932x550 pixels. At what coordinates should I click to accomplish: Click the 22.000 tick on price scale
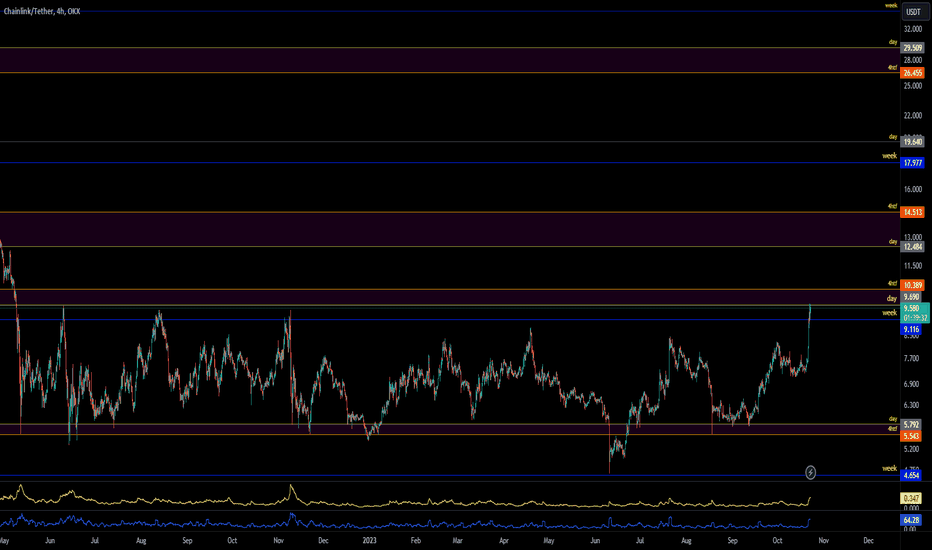tap(912, 117)
